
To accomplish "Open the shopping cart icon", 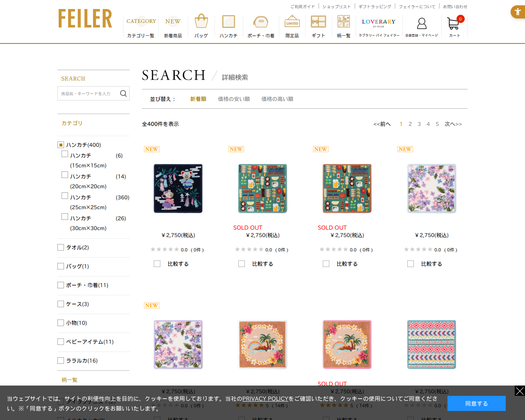I will coord(454,23).
